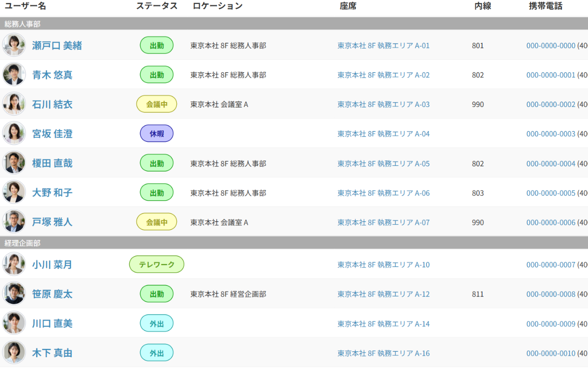Open seat link 執務エリア A-01

pyautogui.click(x=384, y=46)
